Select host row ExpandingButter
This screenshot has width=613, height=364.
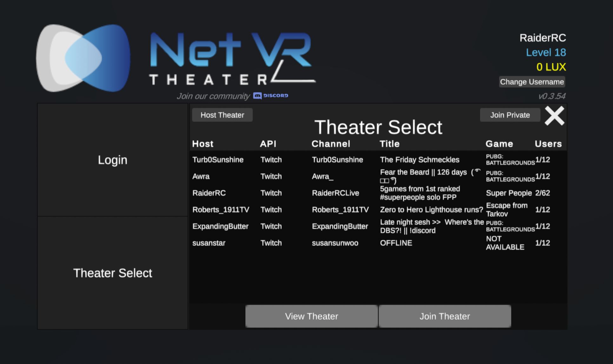[x=378, y=226]
